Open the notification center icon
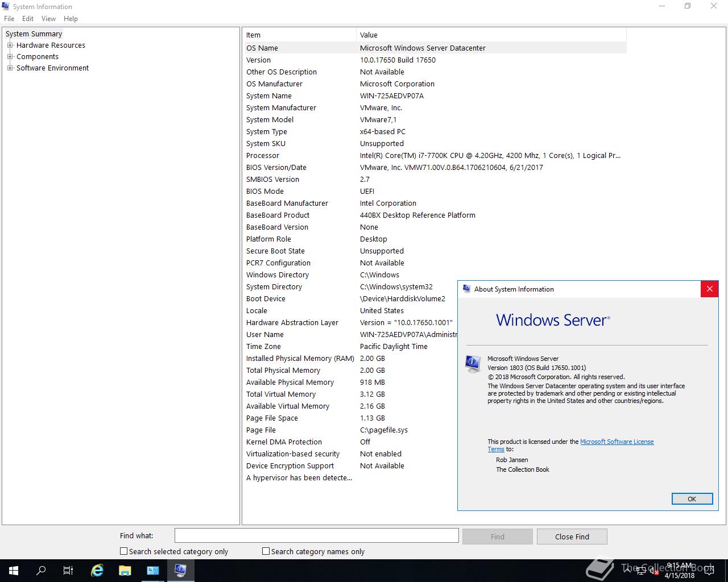The height and width of the screenshot is (582, 728). (x=709, y=571)
